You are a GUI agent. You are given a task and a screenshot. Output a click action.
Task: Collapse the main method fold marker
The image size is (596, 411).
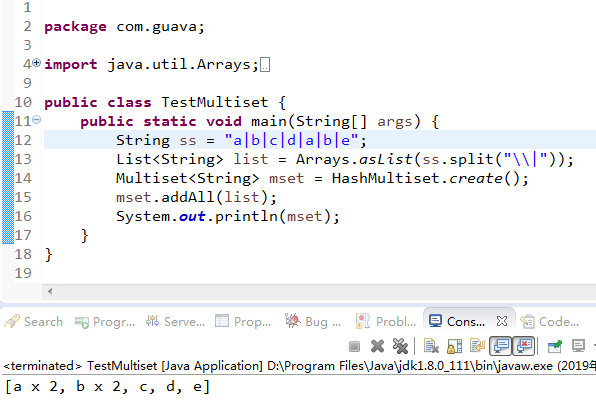pos(36,120)
